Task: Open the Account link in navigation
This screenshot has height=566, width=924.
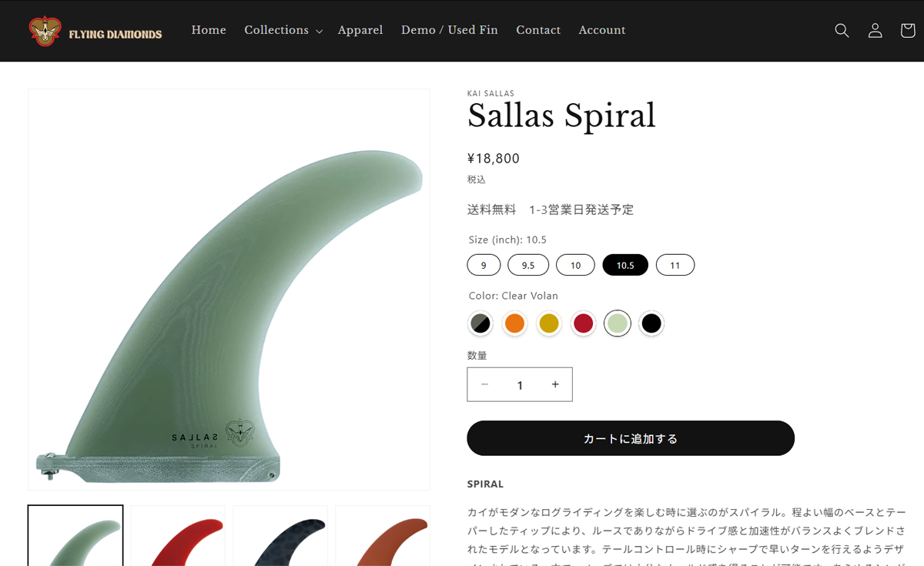Action: pyautogui.click(x=602, y=30)
